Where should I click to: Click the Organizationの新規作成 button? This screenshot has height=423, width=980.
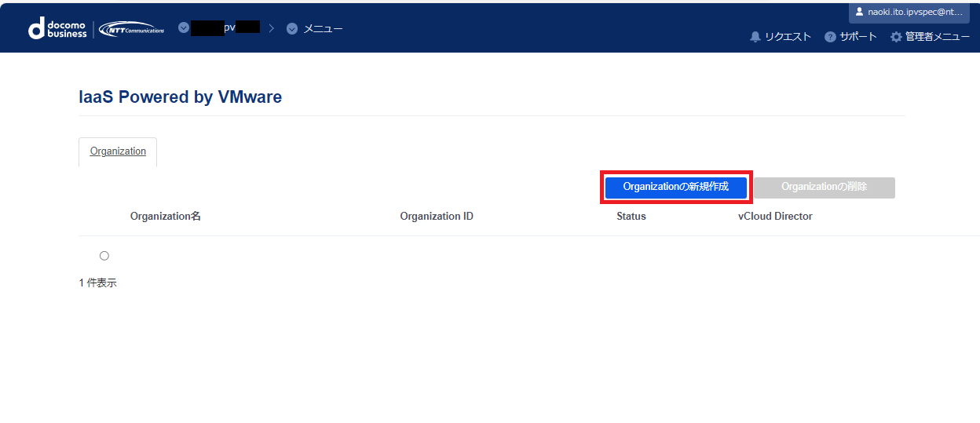coord(676,188)
